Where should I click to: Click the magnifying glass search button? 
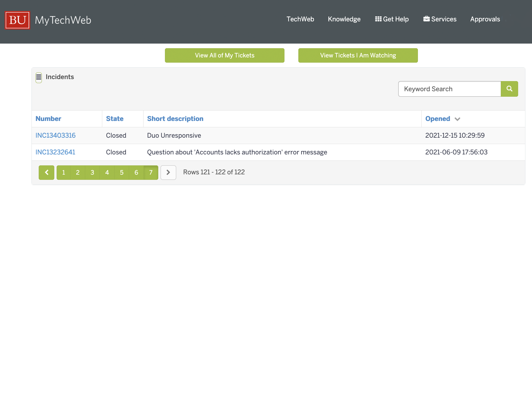pos(509,89)
